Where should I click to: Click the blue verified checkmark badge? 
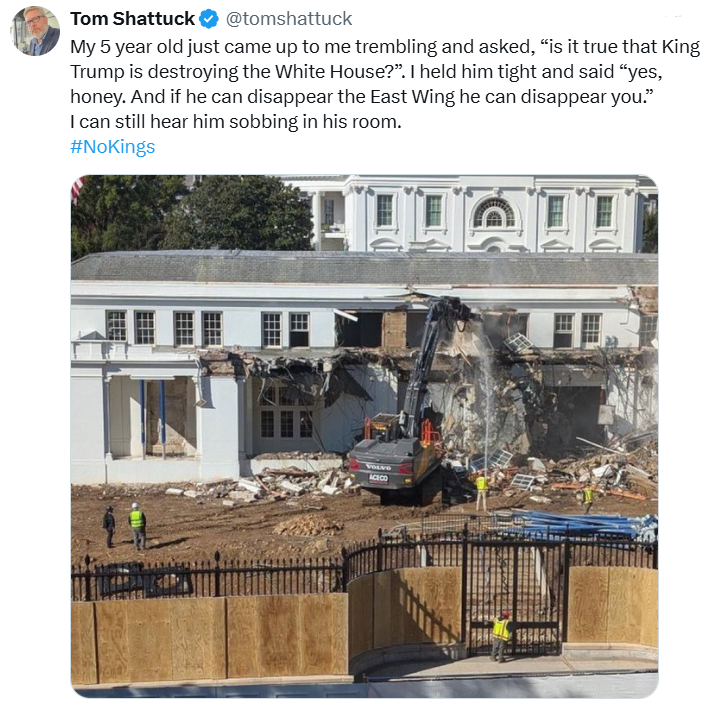pyautogui.click(x=209, y=19)
